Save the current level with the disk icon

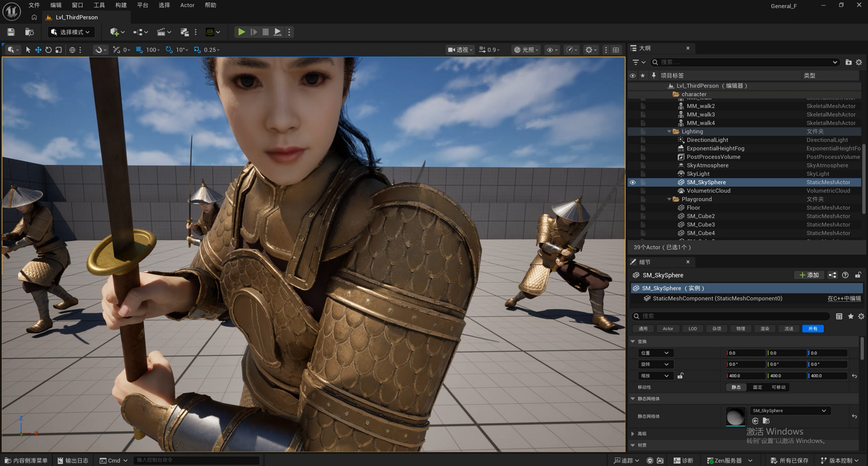pyautogui.click(x=11, y=32)
